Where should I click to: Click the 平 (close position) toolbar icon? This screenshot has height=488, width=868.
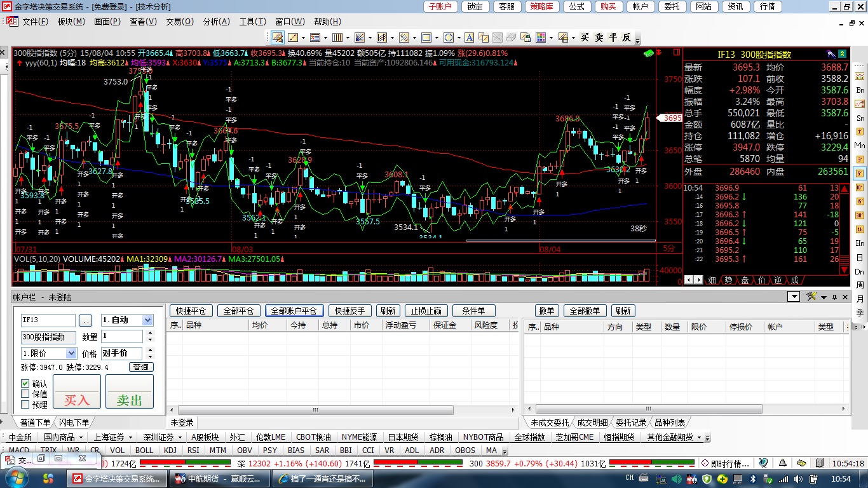(x=613, y=37)
